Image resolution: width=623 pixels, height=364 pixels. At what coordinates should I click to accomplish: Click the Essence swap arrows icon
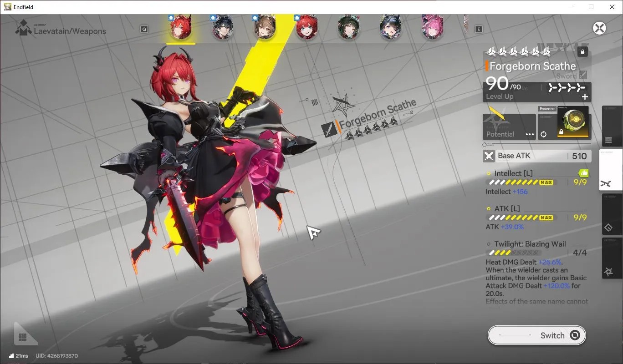pyautogui.click(x=543, y=134)
